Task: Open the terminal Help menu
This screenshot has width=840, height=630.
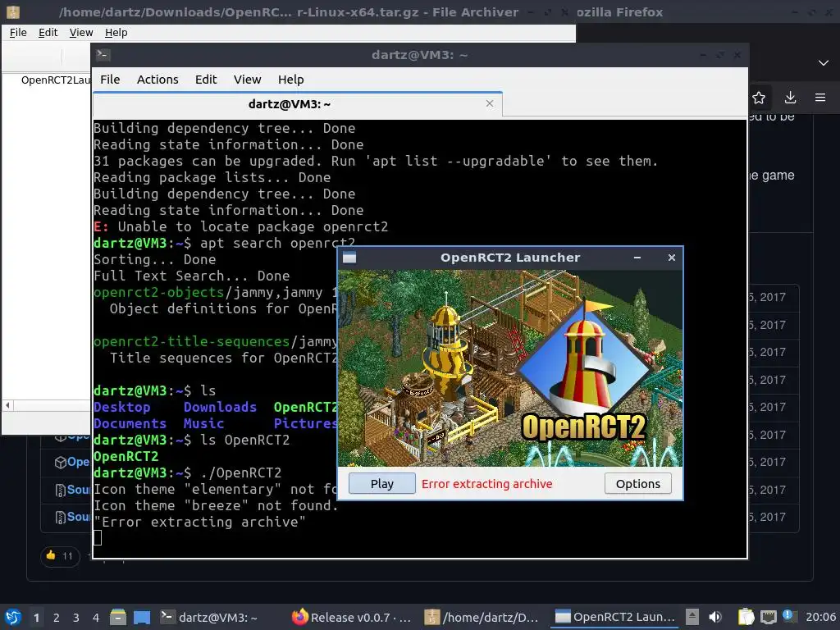Action: point(291,80)
